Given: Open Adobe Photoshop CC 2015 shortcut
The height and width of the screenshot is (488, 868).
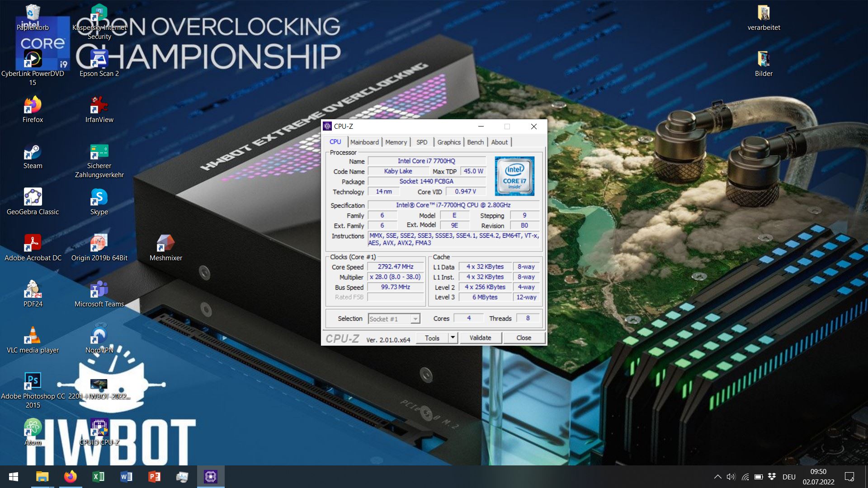Looking at the screenshot, I should tap(33, 390).
